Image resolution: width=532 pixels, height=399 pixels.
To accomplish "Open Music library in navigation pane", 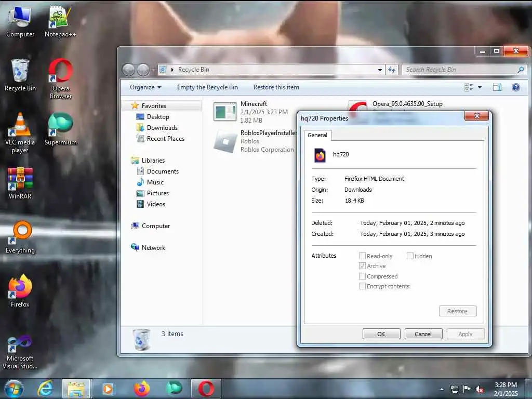I will point(155,182).
